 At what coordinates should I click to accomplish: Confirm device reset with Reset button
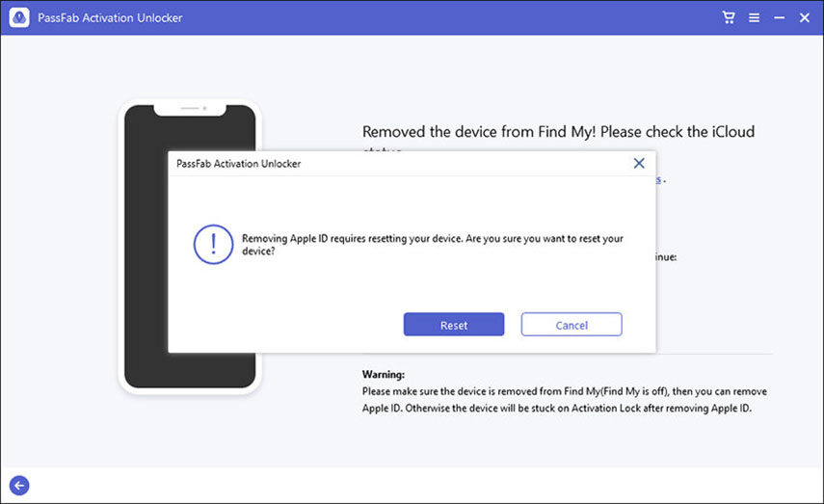[453, 325]
